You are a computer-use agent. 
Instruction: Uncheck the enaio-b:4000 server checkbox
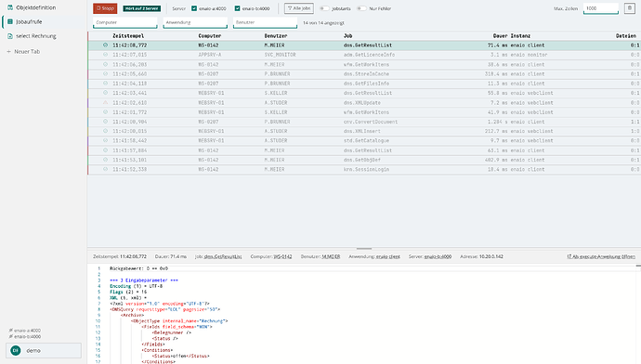(x=237, y=8)
